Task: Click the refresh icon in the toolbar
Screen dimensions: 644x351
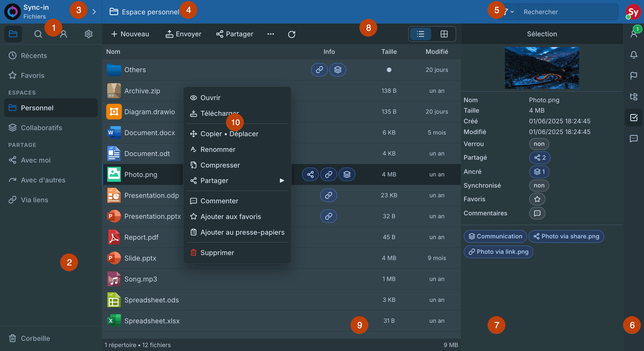Action: pyautogui.click(x=291, y=34)
